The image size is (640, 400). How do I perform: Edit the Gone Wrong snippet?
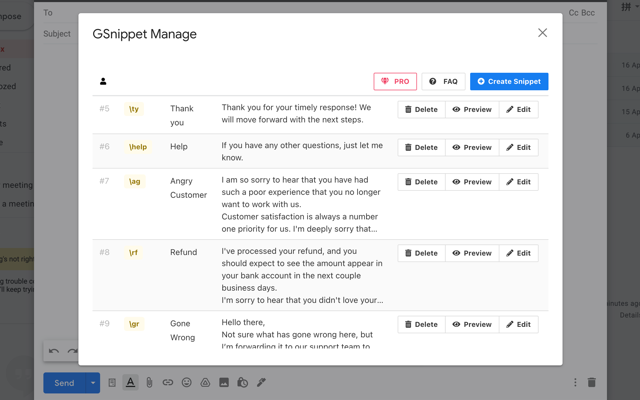click(x=518, y=324)
